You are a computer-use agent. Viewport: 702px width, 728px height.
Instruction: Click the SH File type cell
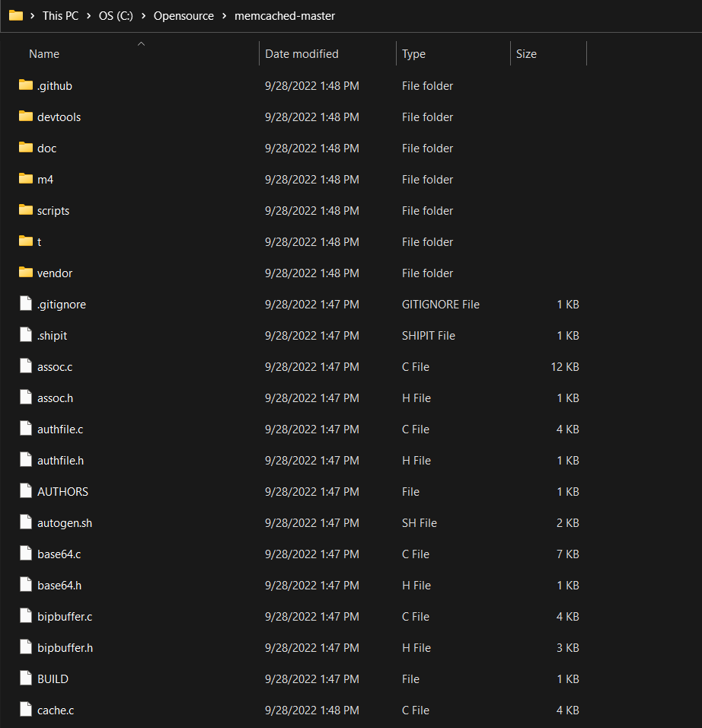click(x=420, y=523)
